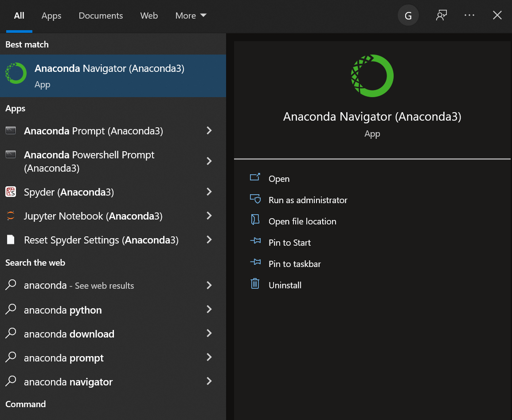
Task: Select Open file location
Action: (x=302, y=221)
